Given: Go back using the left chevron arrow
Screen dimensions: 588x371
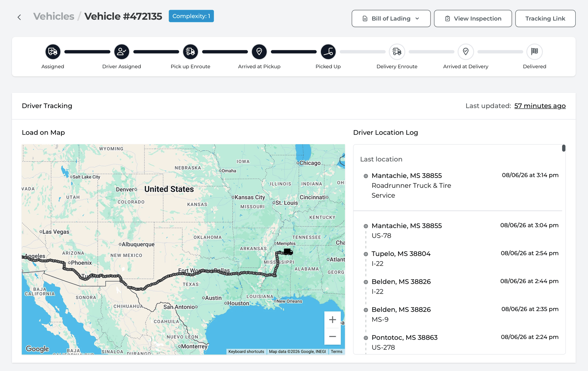Looking at the screenshot, I should coord(19,17).
